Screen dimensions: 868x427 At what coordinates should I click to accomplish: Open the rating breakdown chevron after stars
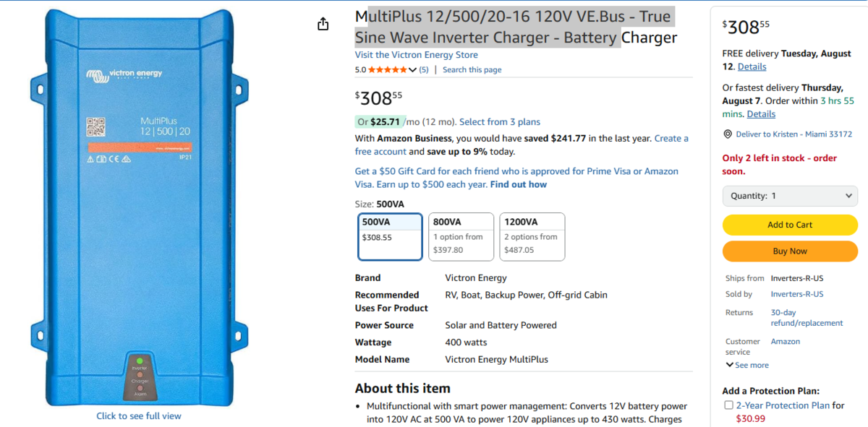pos(412,70)
